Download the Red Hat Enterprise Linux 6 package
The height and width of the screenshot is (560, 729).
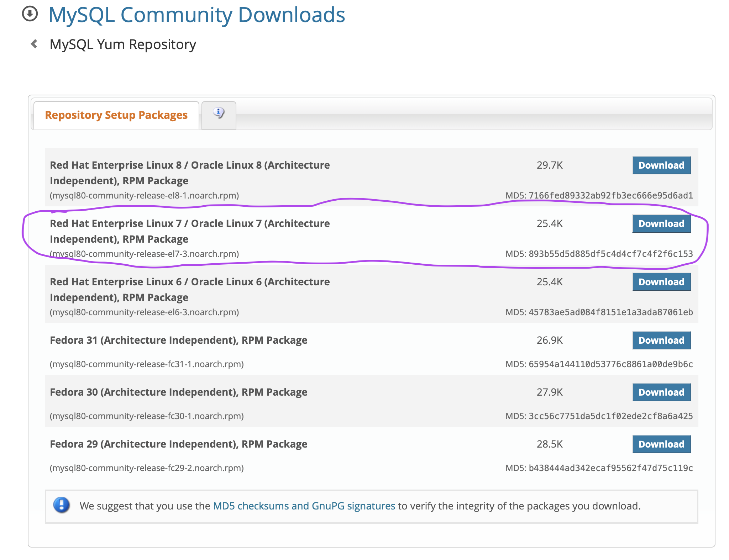pos(661,282)
